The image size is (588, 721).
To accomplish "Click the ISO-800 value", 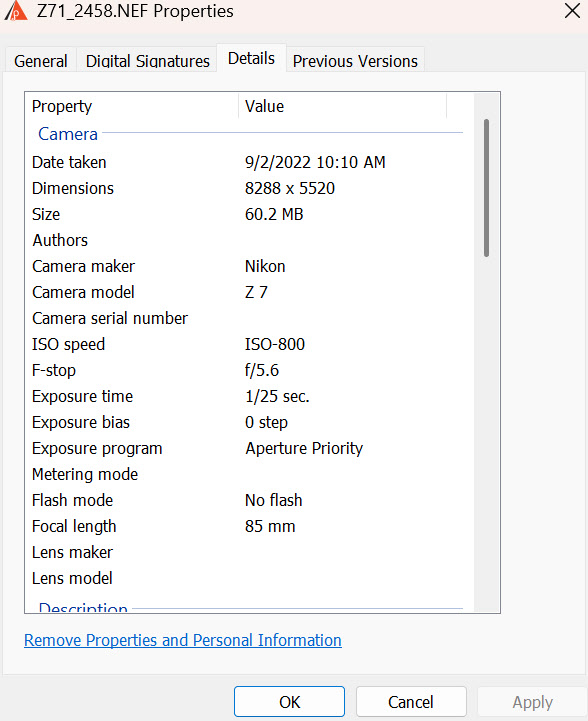I will tap(274, 344).
